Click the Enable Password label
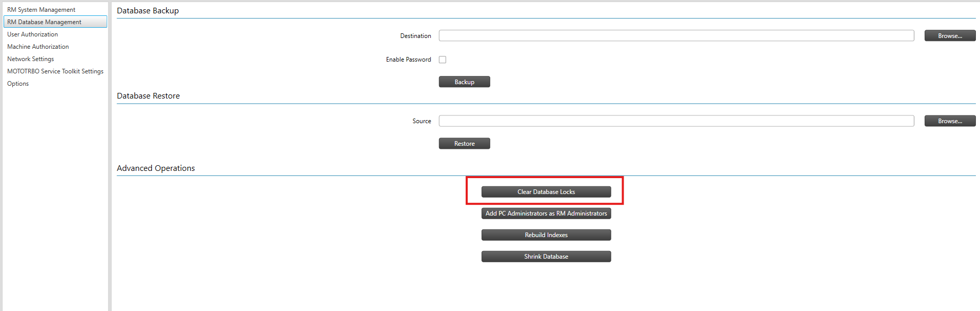Image resolution: width=980 pixels, height=311 pixels. coord(408,60)
